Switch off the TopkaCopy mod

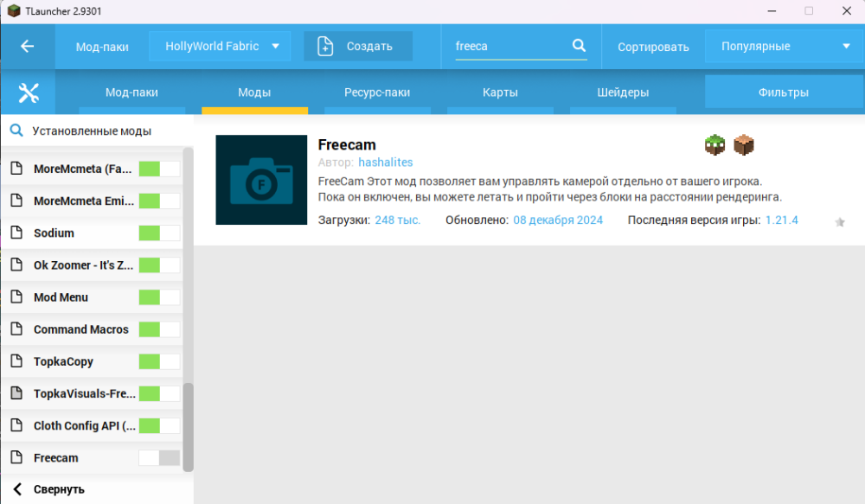pos(159,361)
